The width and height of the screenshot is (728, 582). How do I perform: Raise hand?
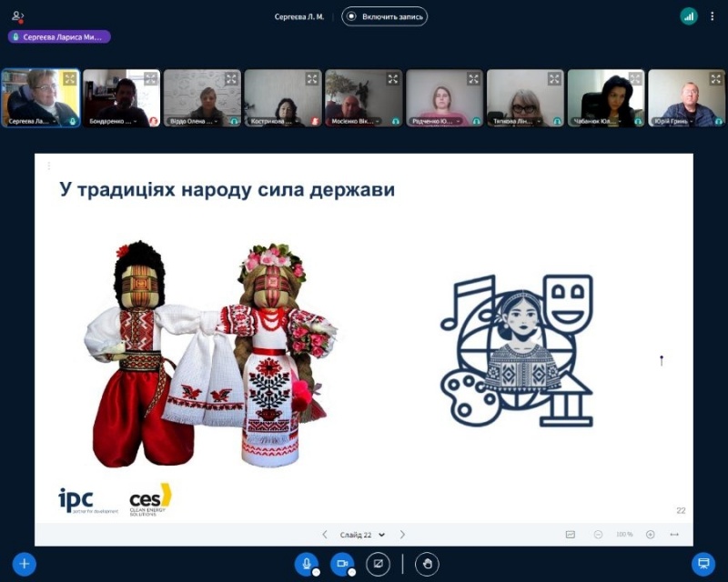[427, 564]
